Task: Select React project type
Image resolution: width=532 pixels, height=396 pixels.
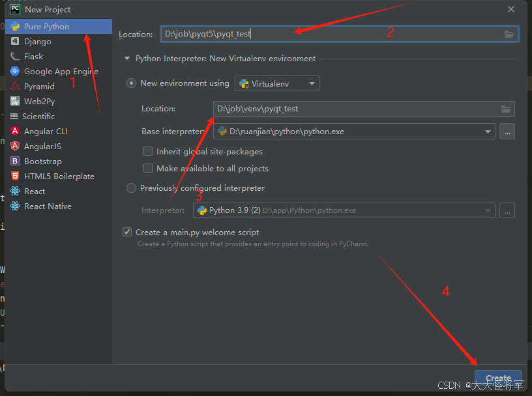Action: [x=59, y=191]
